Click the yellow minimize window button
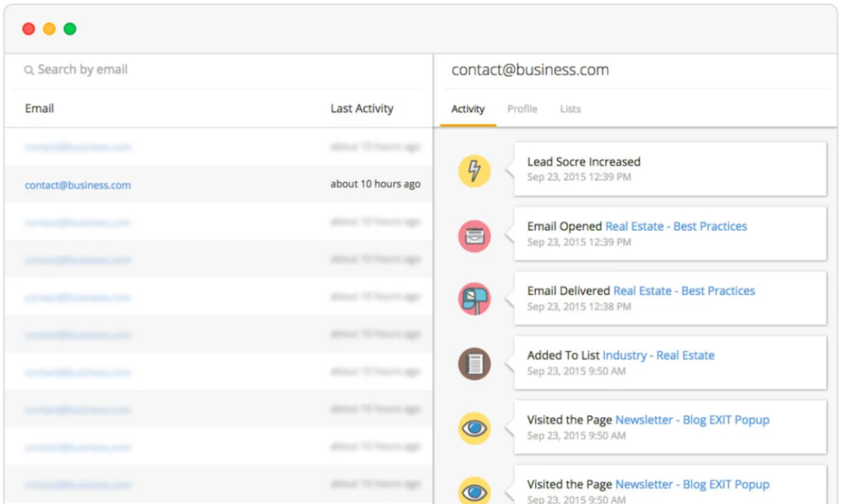The height and width of the screenshot is (504, 844). click(x=49, y=29)
